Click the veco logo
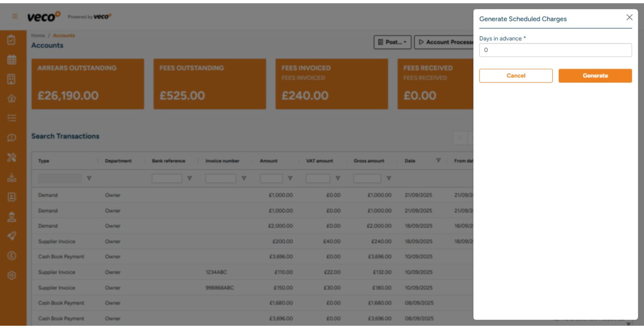Screen dimensions: 644x329 pyautogui.click(x=44, y=17)
